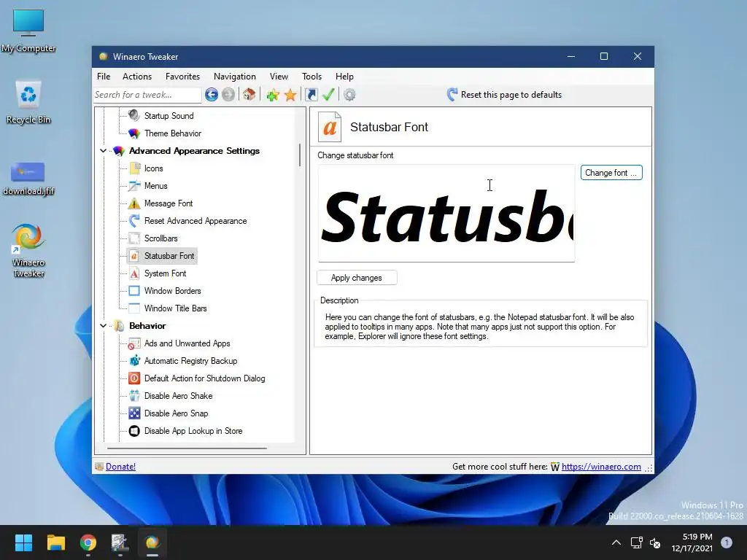Open File Explorer from taskbar
Viewport: 747px width, 560px height.
pos(55,542)
